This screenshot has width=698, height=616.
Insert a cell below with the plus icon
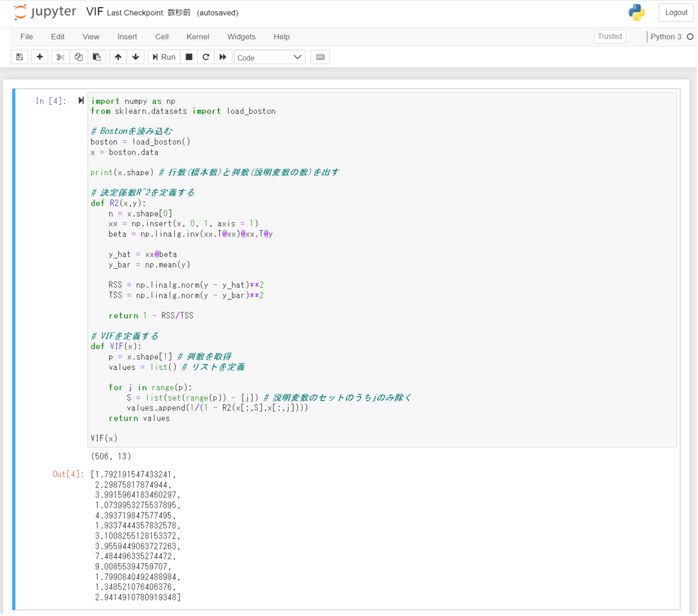pos(40,57)
